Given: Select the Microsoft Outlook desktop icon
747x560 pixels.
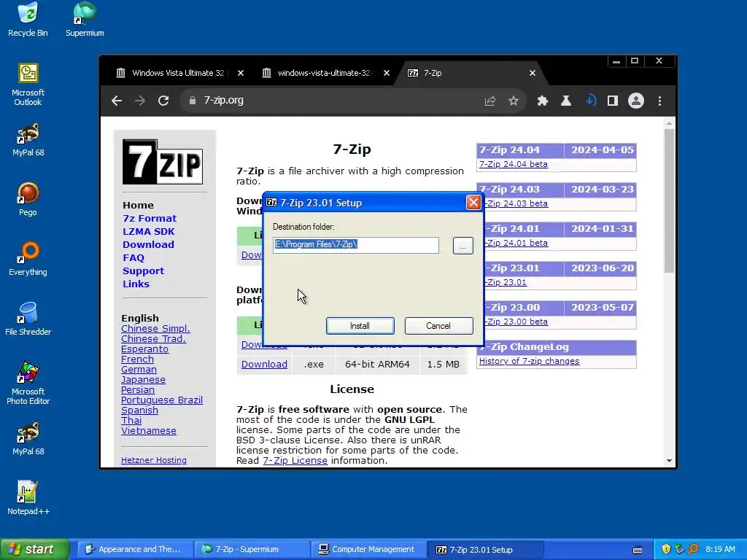Looking at the screenshot, I should (x=28, y=85).
